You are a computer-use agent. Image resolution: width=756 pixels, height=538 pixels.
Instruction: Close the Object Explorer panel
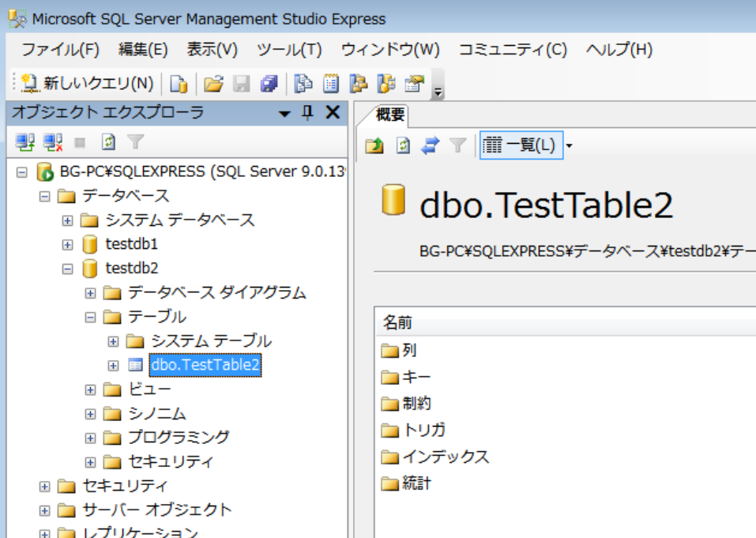tap(333, 112)
